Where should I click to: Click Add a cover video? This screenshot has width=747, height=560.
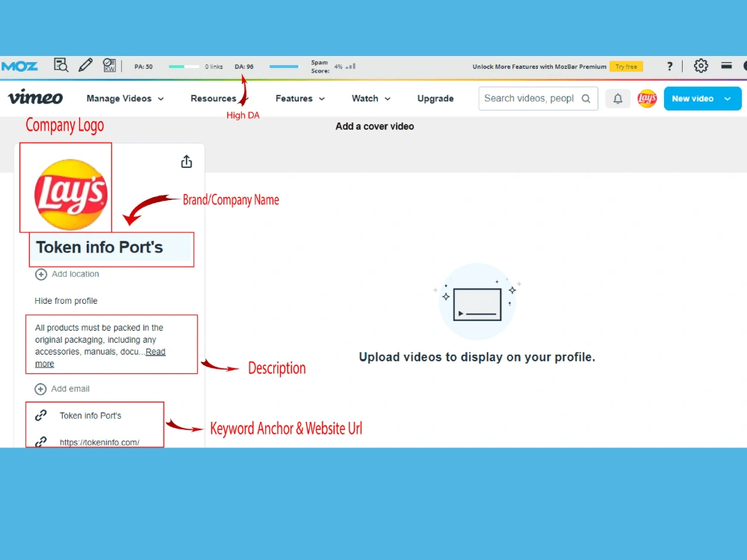(374, 126)
